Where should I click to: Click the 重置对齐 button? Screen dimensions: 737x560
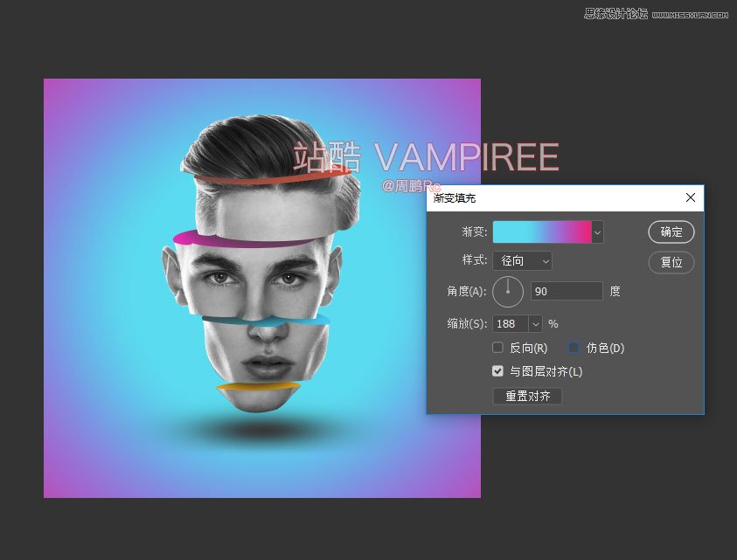tap(527, 396)
